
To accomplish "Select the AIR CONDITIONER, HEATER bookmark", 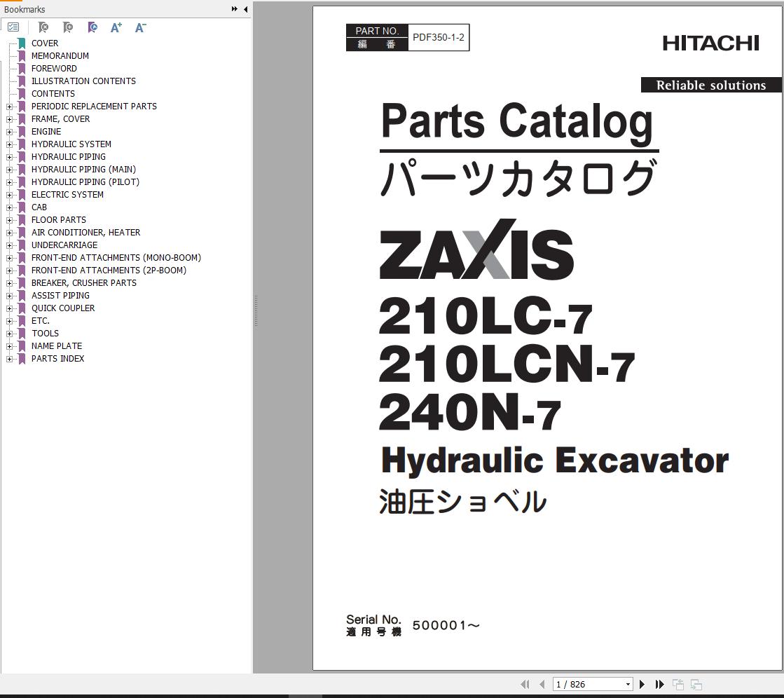I will [x=85, y=233].
